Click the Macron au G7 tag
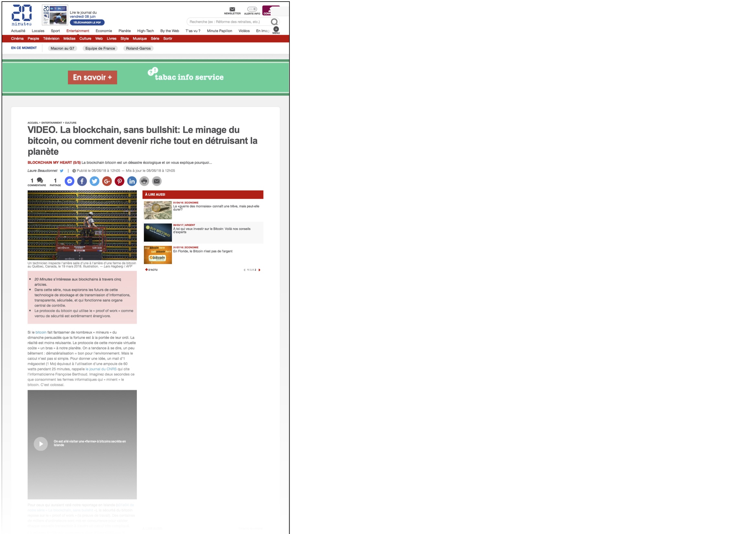Viewport: 756px width, 534px height. click(62, 48)
